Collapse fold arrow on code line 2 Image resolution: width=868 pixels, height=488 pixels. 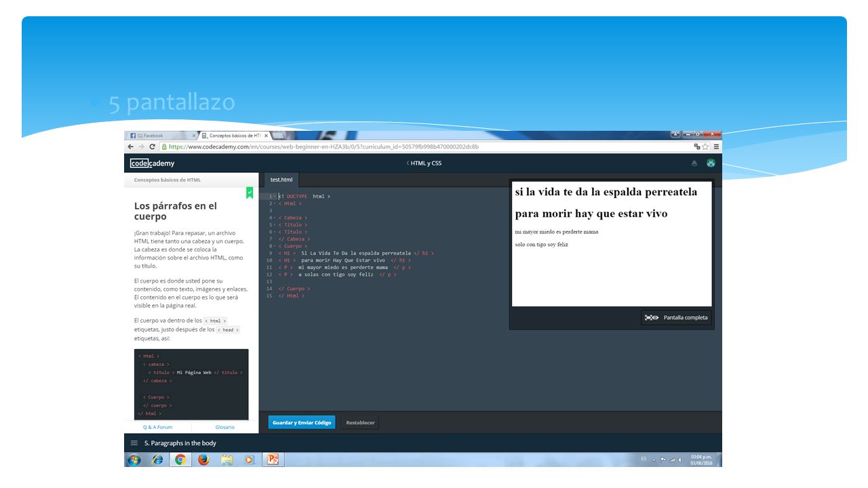click(274, 203)
